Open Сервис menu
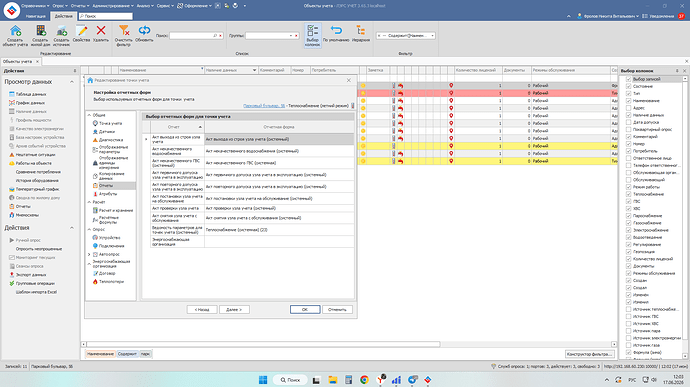This screenshot has width=690, height=387. 165,6
